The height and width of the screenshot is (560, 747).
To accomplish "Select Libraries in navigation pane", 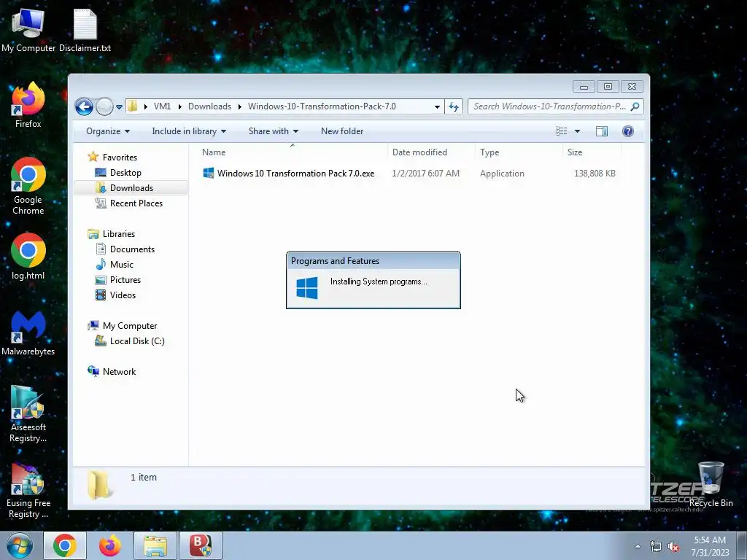I will pyautogui.click(x=119, y=234).
